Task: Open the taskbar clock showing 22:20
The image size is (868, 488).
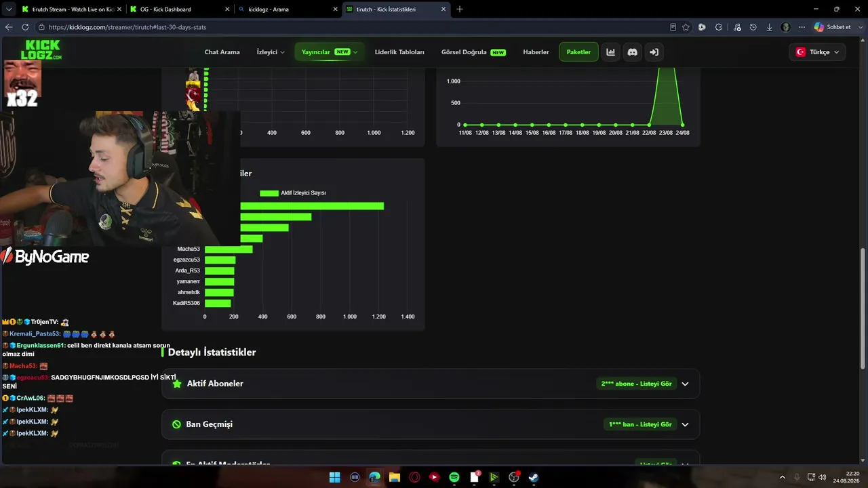Action: coord(847,477)
